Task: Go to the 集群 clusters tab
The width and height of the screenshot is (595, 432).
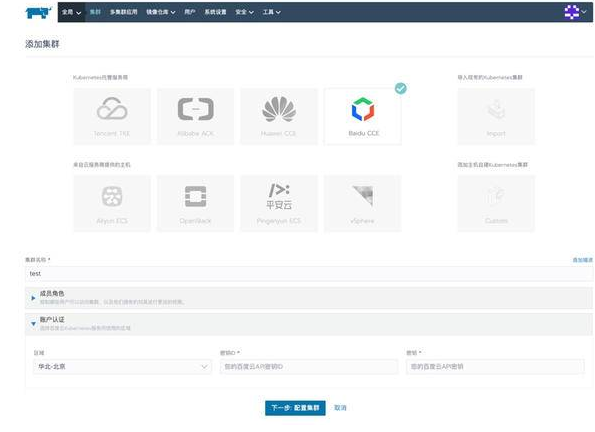Action: tap(95, 12)
